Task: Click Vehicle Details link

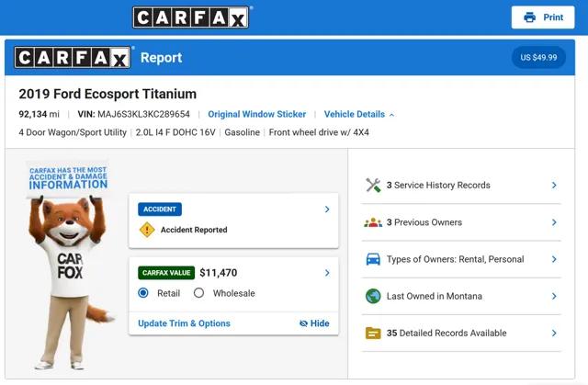Action: pyautogui.click(x=355, y=114)
